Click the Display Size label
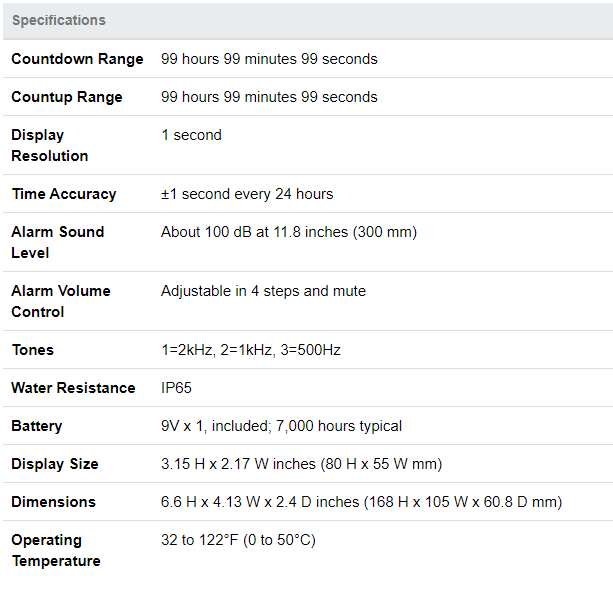The image size is (613, 594). [x=55, y=464]
